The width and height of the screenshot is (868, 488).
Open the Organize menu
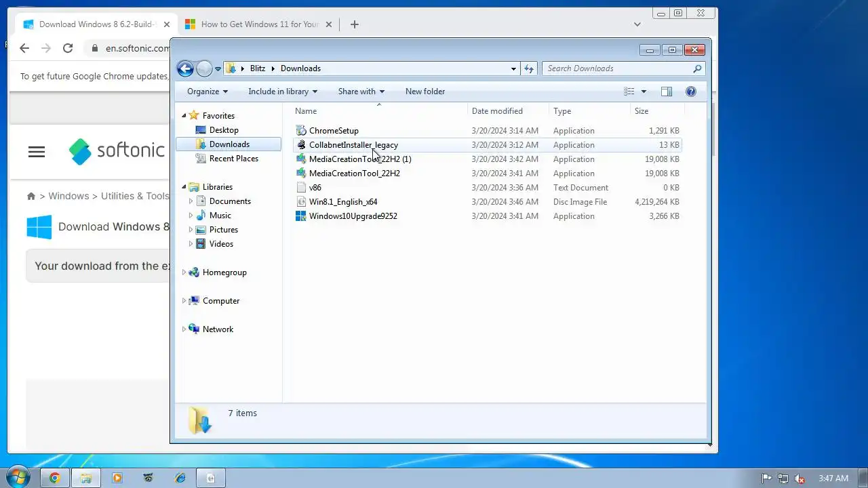tap(208, 91)
